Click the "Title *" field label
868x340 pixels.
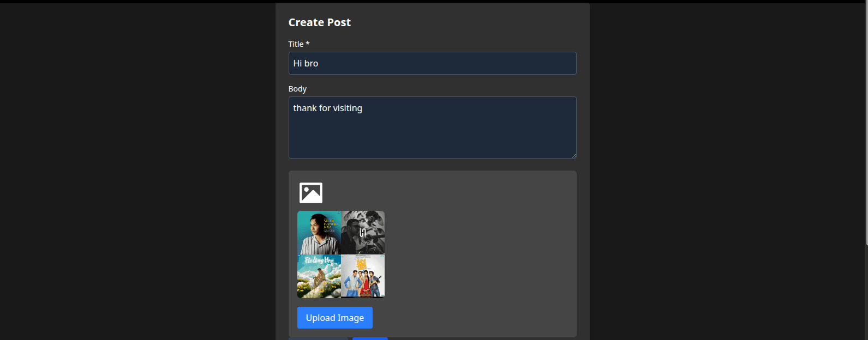[x=299, y=44]
